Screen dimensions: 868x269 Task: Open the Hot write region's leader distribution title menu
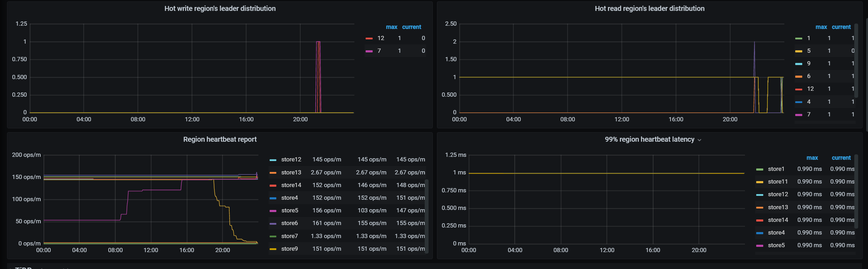coord(220,8)
